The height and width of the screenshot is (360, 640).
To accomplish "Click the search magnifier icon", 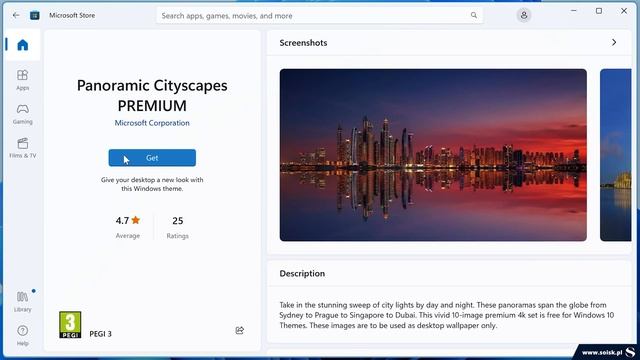I will 473,16.
